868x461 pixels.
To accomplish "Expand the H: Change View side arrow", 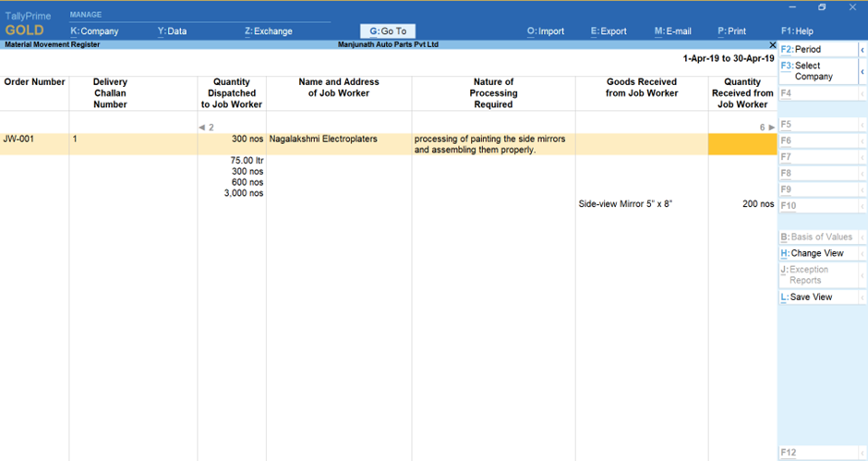I will (x=862, y=253).
